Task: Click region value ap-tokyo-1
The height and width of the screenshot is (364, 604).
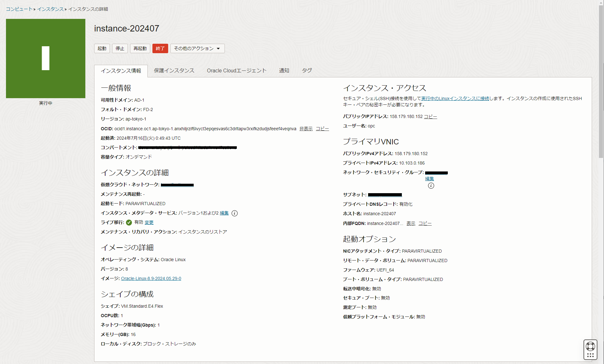Action: pos(136,119)
